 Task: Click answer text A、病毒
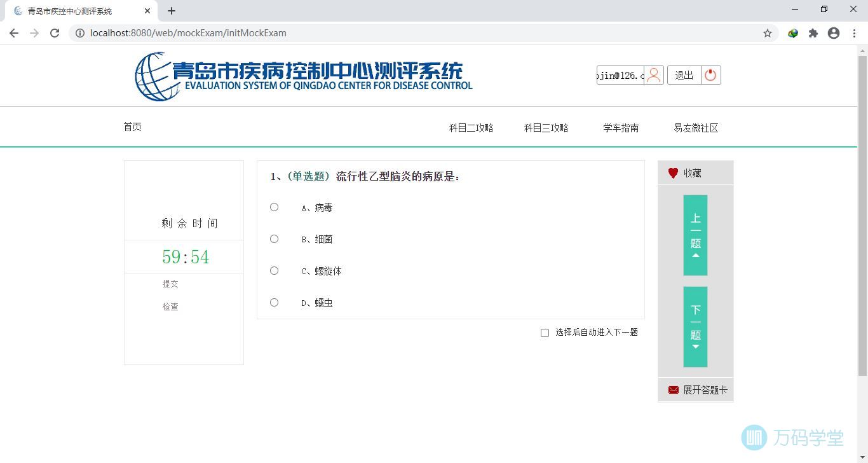(317, 207)
